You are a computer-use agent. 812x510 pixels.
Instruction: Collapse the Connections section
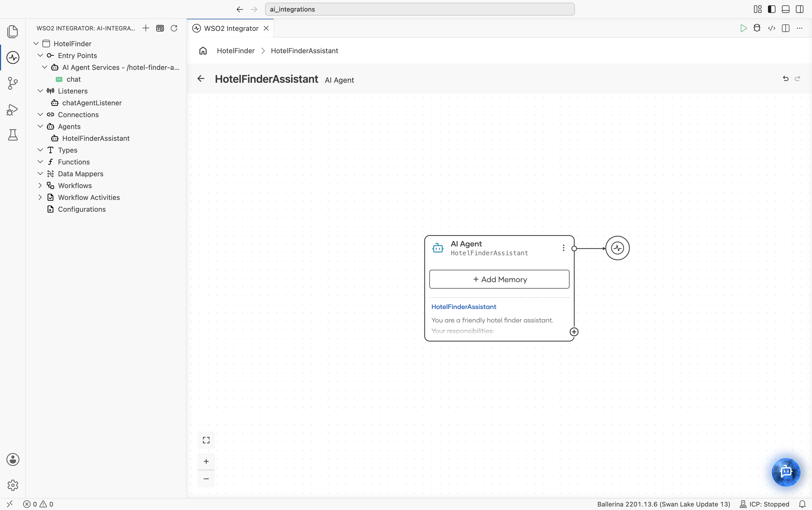(41, 114)
